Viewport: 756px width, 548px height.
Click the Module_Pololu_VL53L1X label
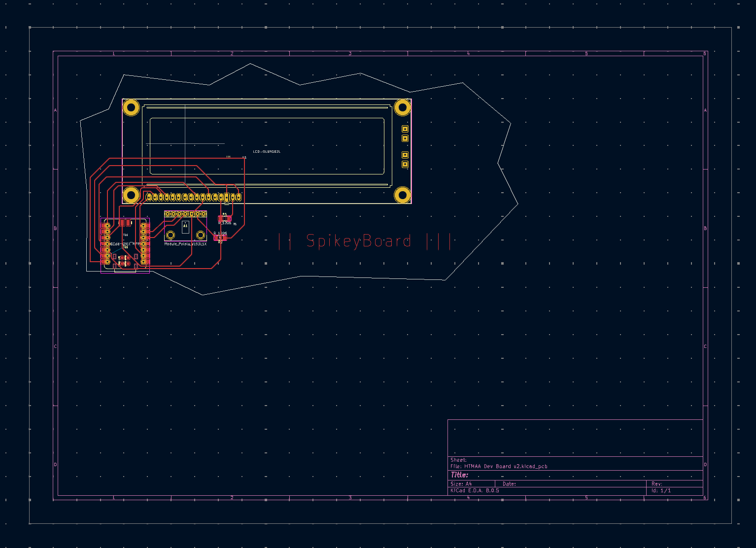185,244
